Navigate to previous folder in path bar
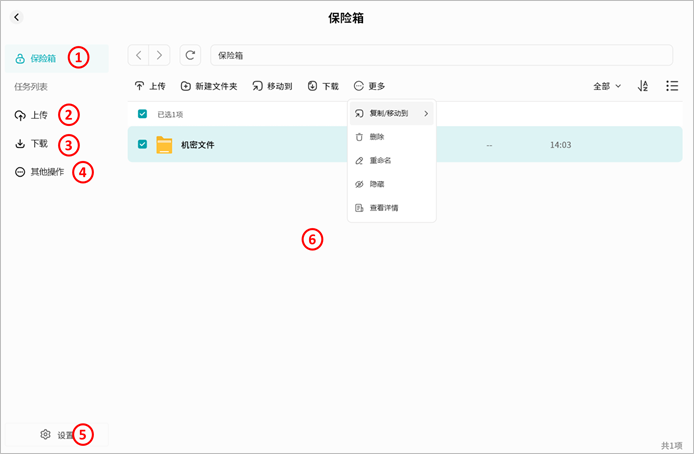This screenshot has width=694, height=454. (139, 55)
